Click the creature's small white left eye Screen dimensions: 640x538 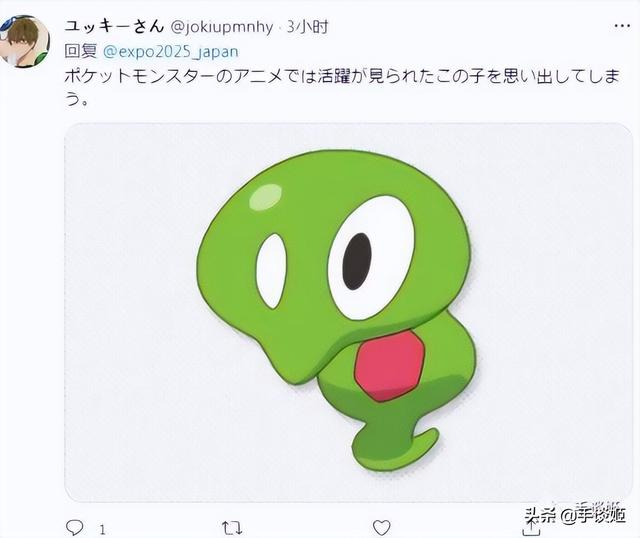[271, 271]
